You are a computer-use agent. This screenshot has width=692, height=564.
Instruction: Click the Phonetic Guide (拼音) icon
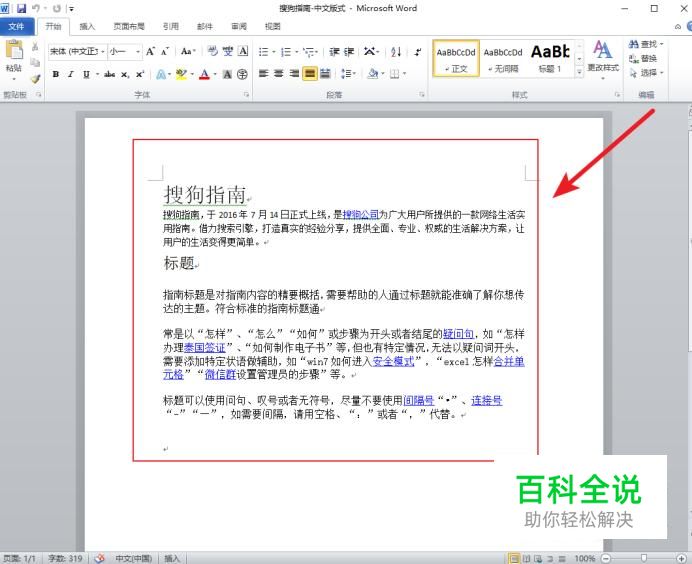coord(228,51)
